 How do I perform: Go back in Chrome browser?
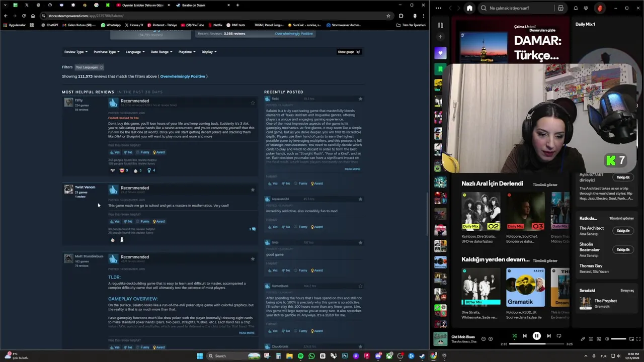coord(6,16)
